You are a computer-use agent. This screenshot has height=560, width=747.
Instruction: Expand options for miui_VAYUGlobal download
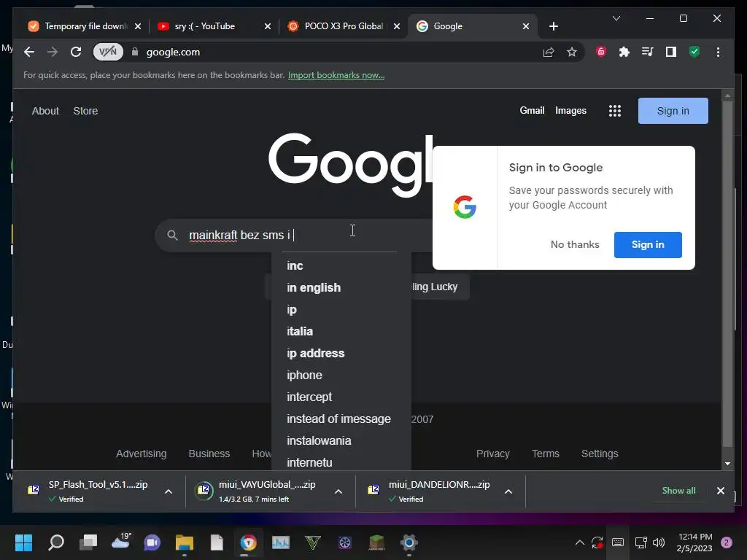tap(338, 492)
